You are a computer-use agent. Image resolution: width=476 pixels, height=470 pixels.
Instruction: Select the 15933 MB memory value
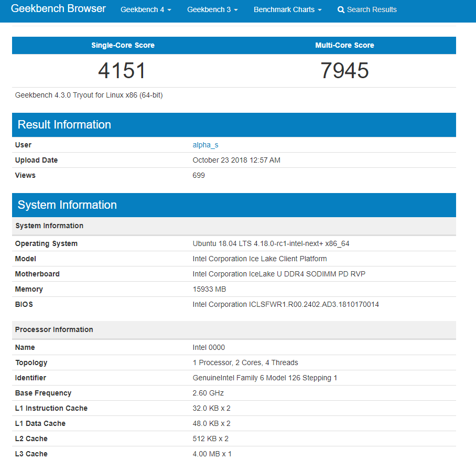pyautogui.click(x=210, y=289)
